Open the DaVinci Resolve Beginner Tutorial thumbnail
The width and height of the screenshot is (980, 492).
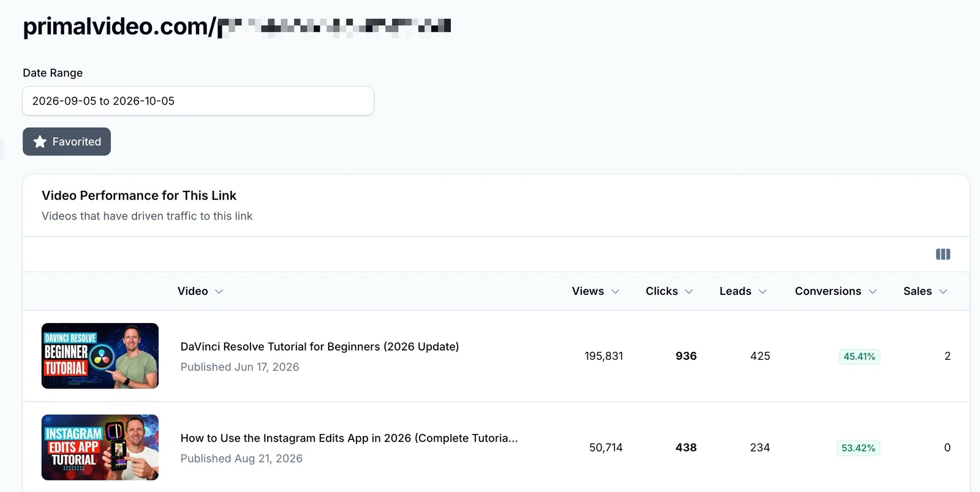tap(100, 356)
